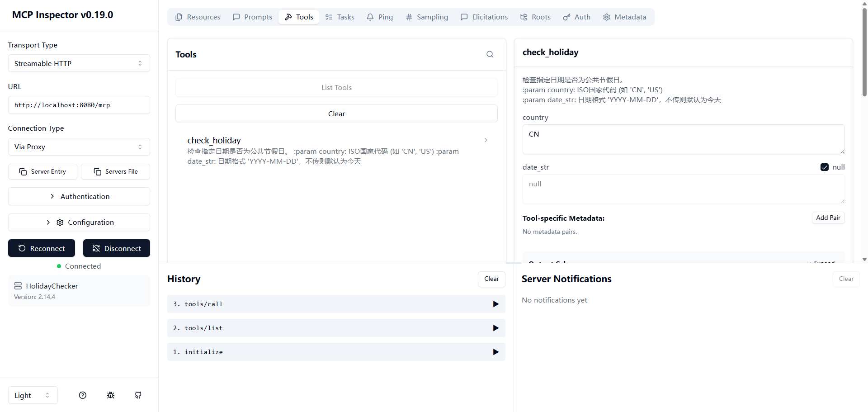Image resolution: width=868 pixels, height=412 pixels.
Task: Open the GitHub repository icon
Action: click(138, 395)
